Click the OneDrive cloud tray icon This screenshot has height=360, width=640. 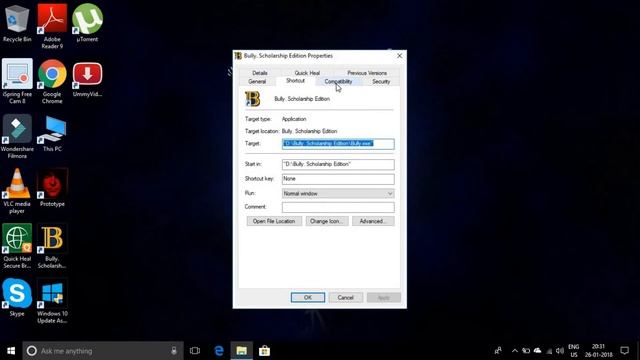(538, 351)
